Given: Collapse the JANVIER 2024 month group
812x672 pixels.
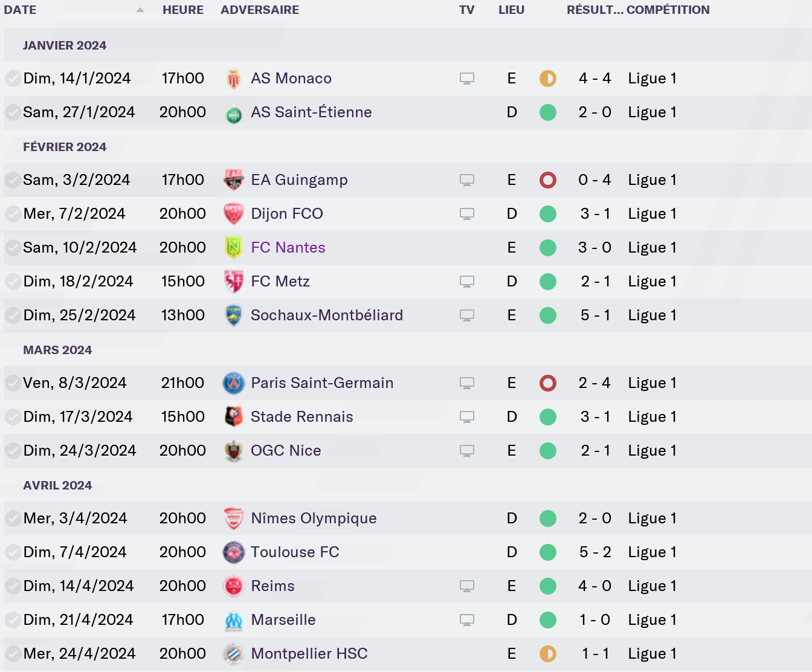Looking at the screenshot, I should pos(65,45).
